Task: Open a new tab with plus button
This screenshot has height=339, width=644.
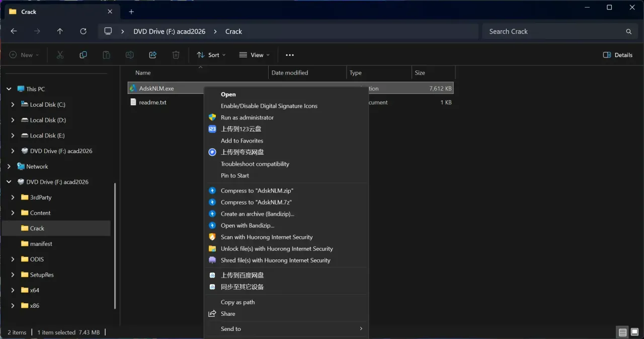Action: [131, 12]
